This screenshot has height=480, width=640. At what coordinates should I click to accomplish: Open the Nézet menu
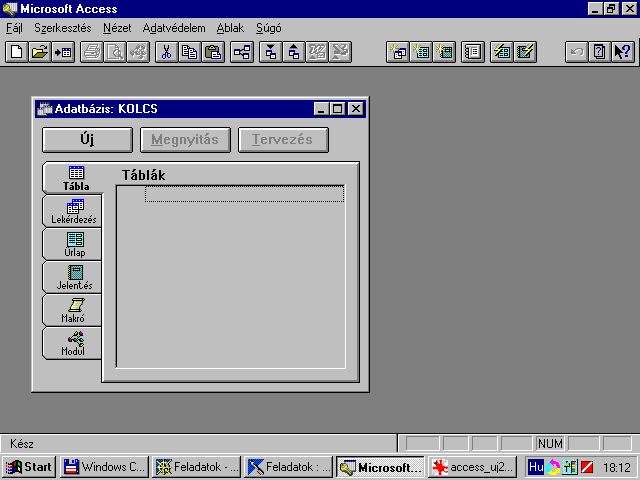pos(117,28)
